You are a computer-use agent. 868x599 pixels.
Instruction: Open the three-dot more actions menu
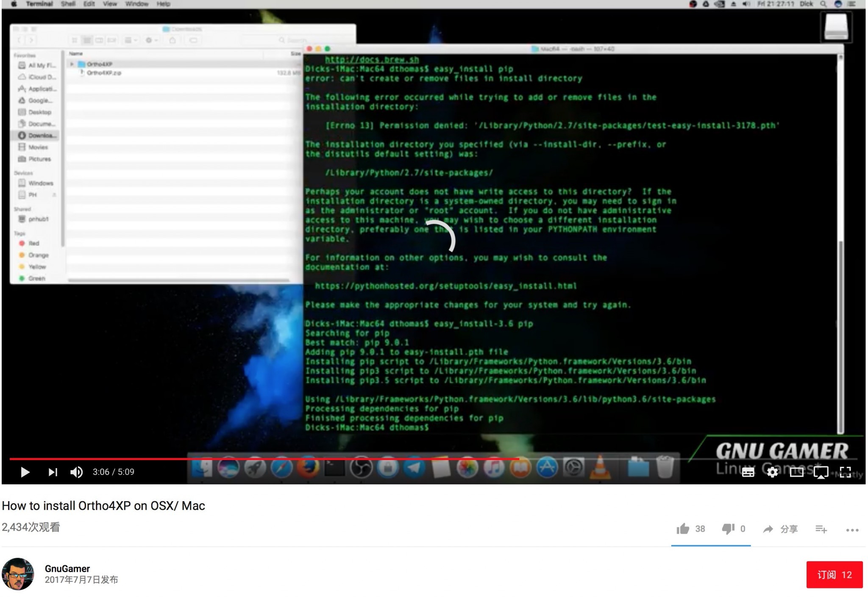point(852,530)
